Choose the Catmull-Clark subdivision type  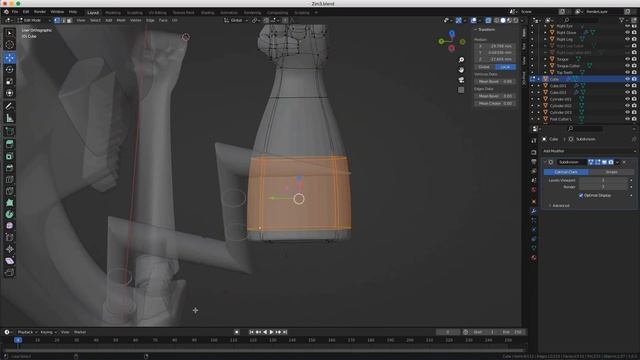(x=566, y=172)
